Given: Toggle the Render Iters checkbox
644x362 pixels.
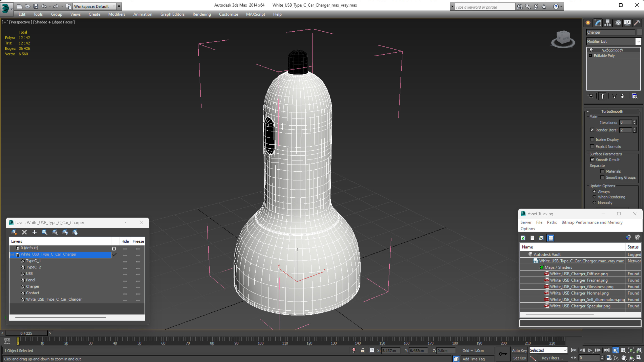Looking at the screenshot, I should (592, 130).
